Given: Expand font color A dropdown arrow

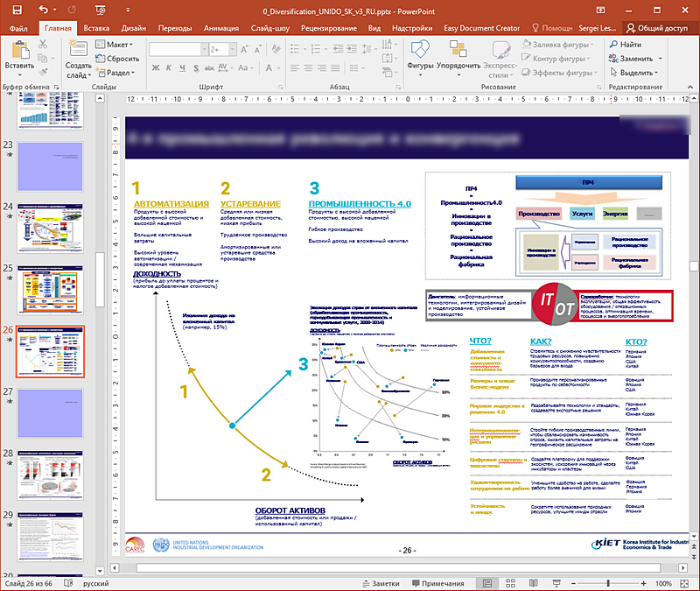Looking at the screenshot, I should tap(278, 68).
